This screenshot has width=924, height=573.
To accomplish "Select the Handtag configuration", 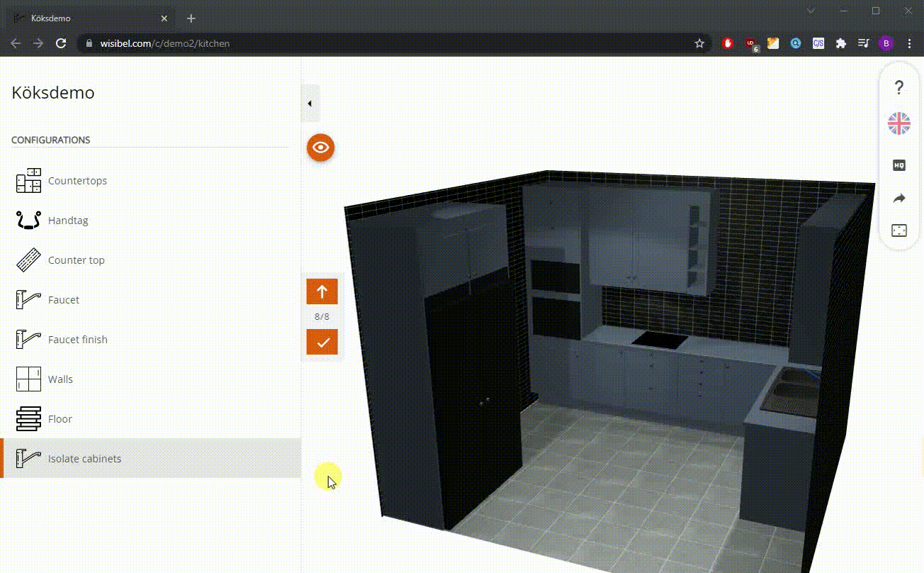I will click(x=68, y=221).
